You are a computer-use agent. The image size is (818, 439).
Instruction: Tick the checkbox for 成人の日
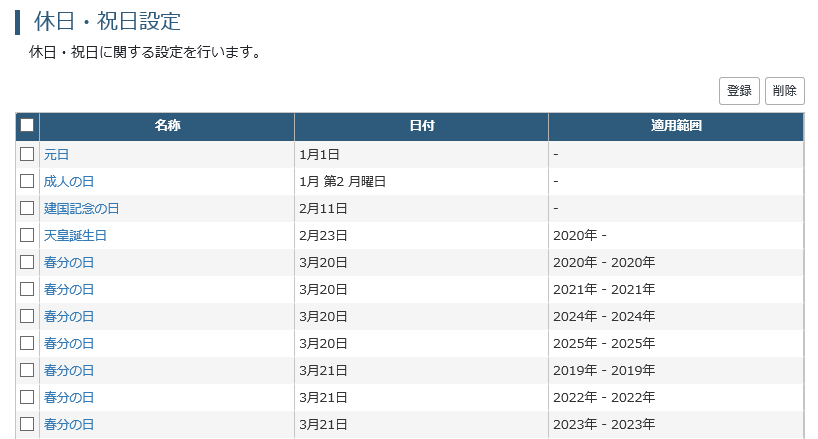click(27, 181)
